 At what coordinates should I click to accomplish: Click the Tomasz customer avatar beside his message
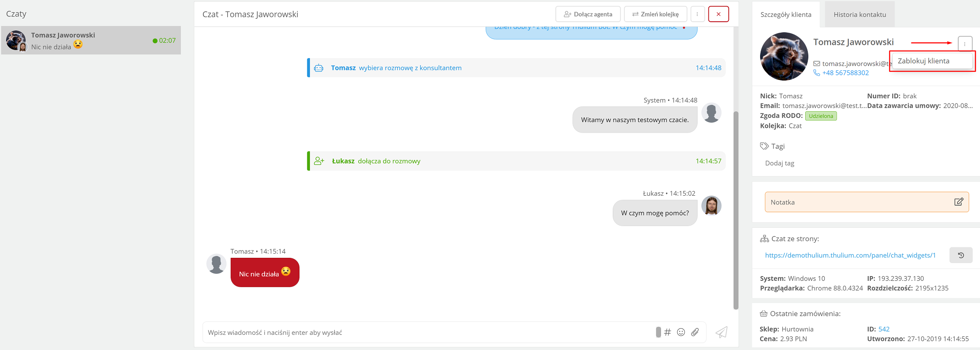click(x=216, y=264)
